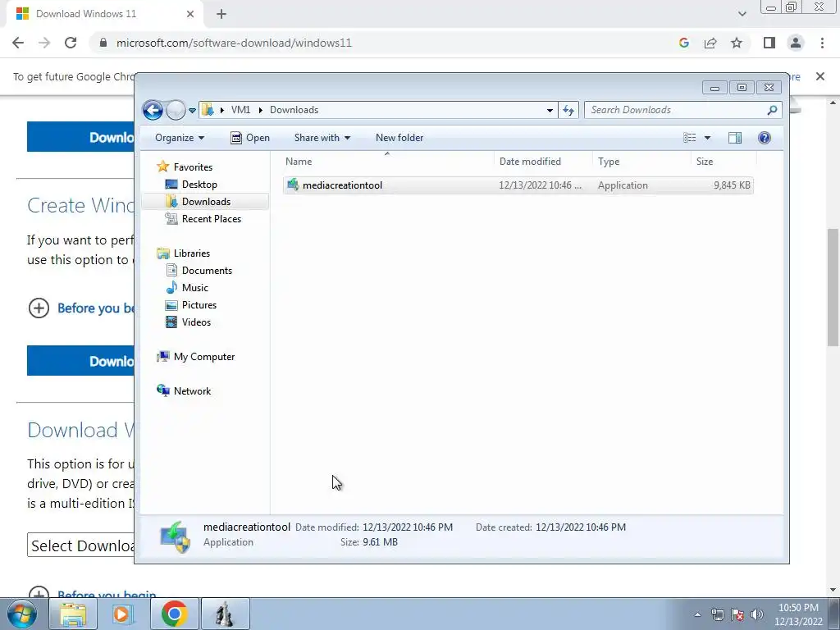Image resolution: width=840 pixels, height=630 pixels.
Task: Click the mediacreationtool file icon in list
Action: pos(293,185)
